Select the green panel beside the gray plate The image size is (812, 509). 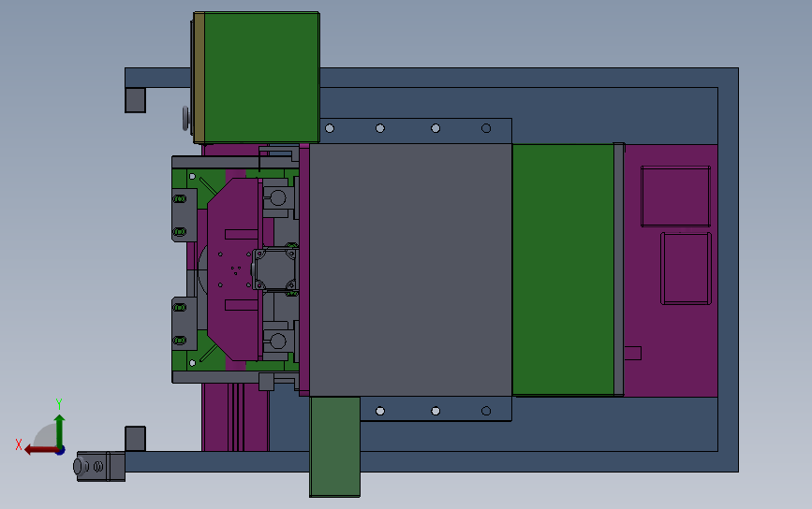(x=564, y=270)
